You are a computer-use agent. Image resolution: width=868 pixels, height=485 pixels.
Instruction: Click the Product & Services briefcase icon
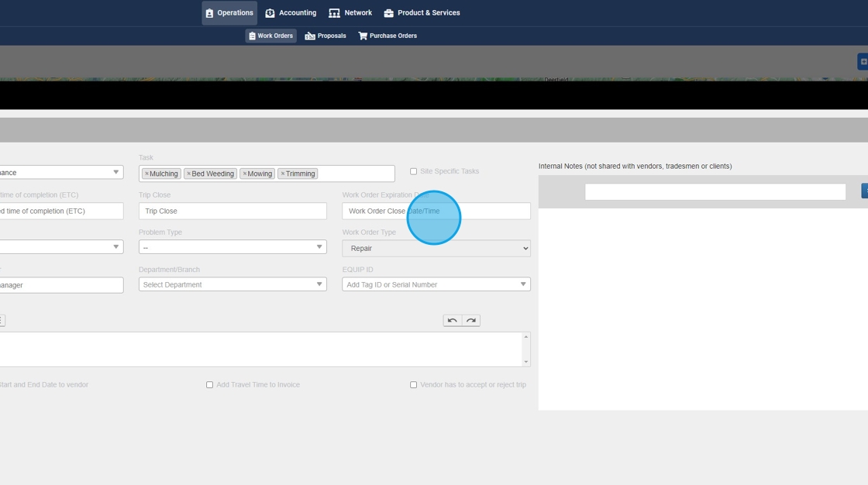(388, 12)
